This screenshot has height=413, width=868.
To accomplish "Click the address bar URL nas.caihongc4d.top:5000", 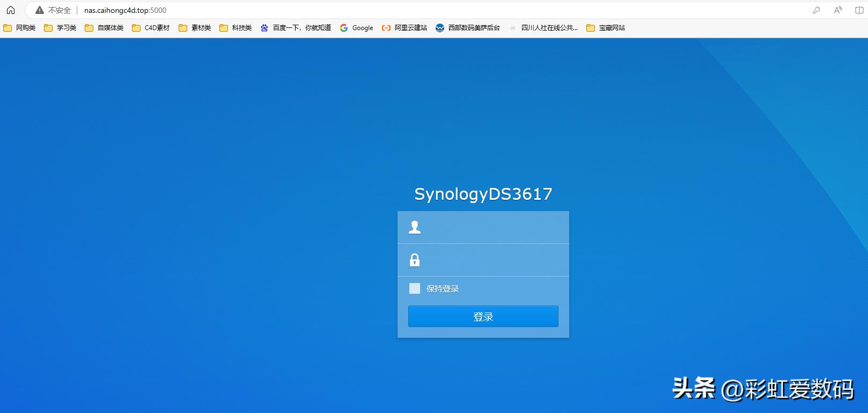I will click(x=125, y=10).
